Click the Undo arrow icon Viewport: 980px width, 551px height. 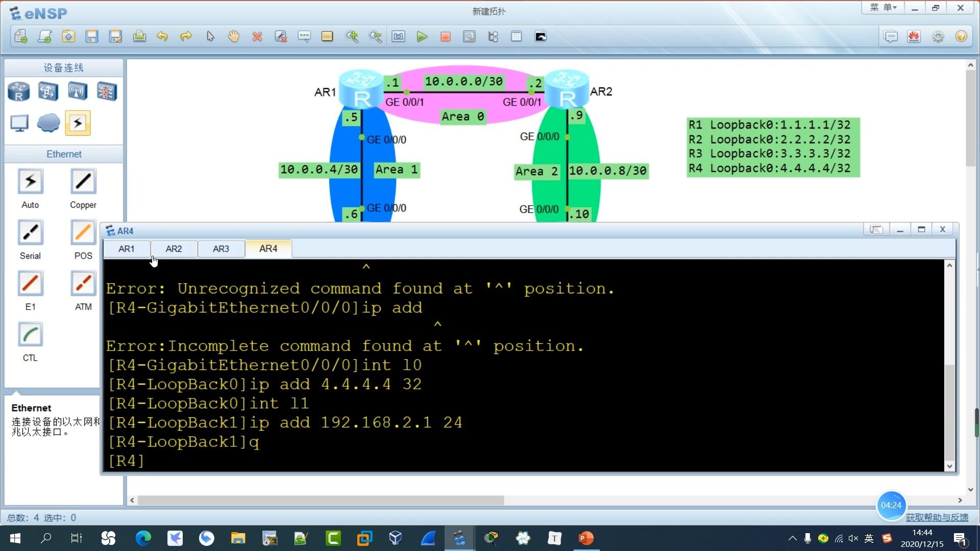coord(162,37)
